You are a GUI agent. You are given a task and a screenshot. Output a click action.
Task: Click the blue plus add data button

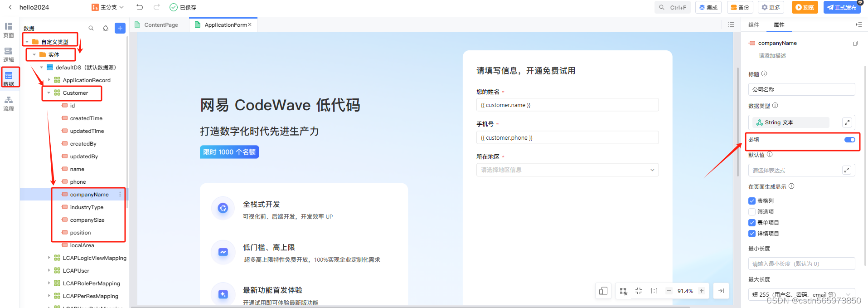[x=120, y=28]
